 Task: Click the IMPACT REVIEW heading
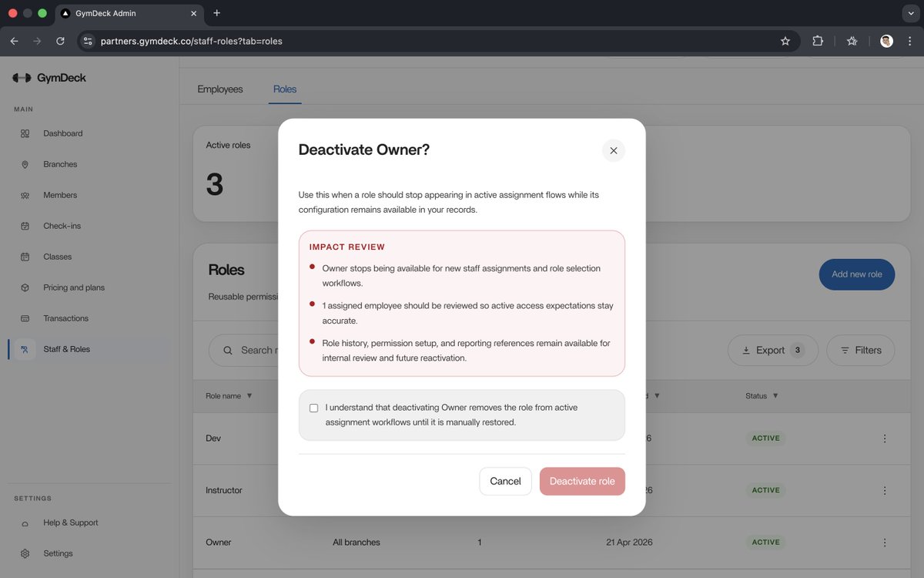pos(347,247)
